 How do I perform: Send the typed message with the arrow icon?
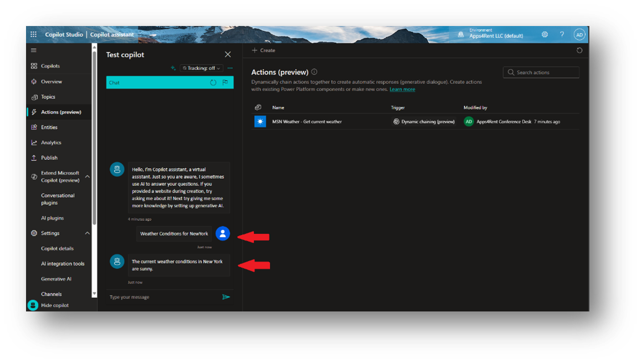(x=226, y=297)
